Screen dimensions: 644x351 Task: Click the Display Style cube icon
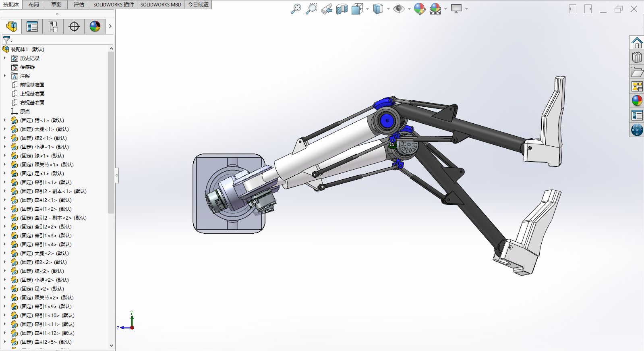point(378,9)
